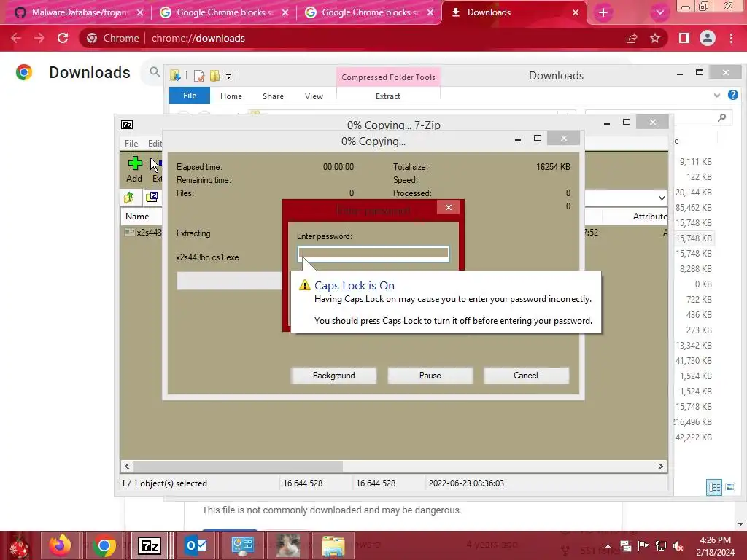
Task: Open the 7-Zip window system icon
Action: (x=127, y=125)
